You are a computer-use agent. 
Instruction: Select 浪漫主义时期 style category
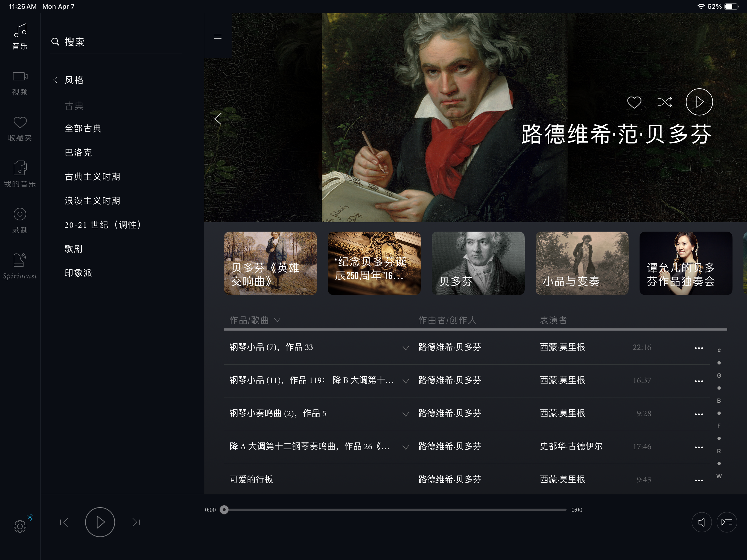tap(92, 201)
